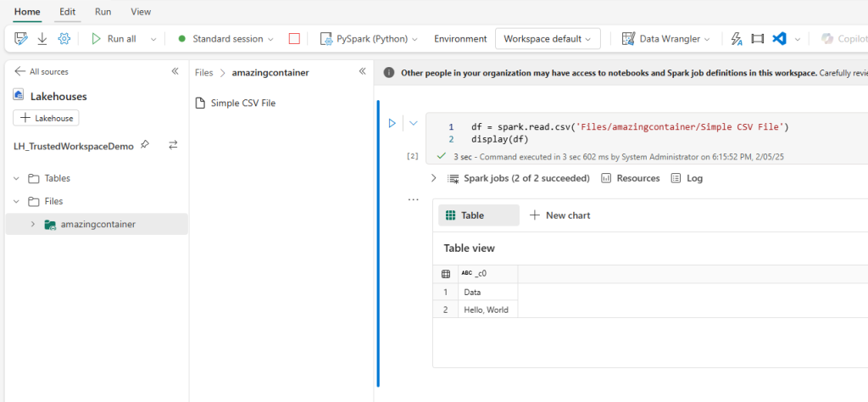Viewport: 868px width, 402px height.
Task: Click the table grid icon in header
Action: click(446, 274)
